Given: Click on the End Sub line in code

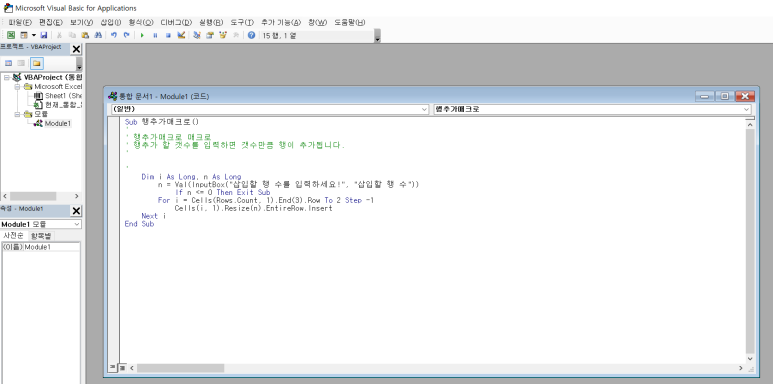Looking at the screenshot, I should 140,224.
